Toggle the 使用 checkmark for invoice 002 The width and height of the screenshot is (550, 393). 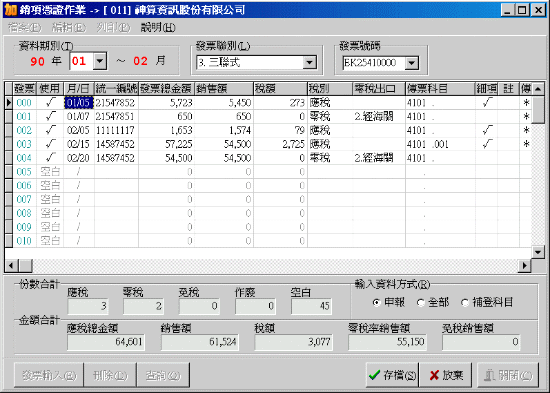click(50, 130)
